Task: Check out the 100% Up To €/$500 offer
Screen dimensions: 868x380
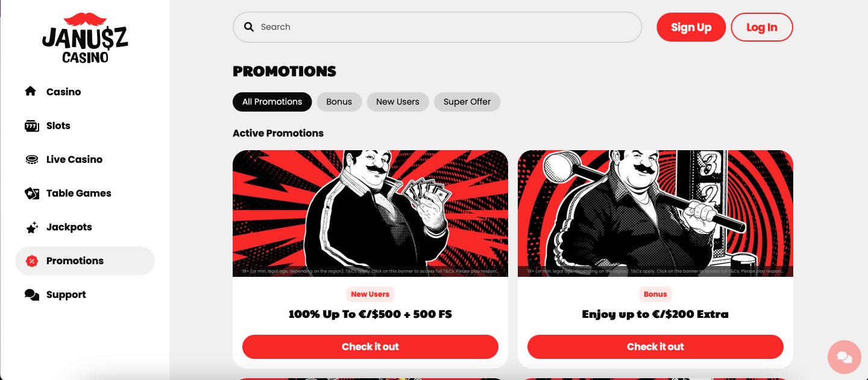Action: 370,347
